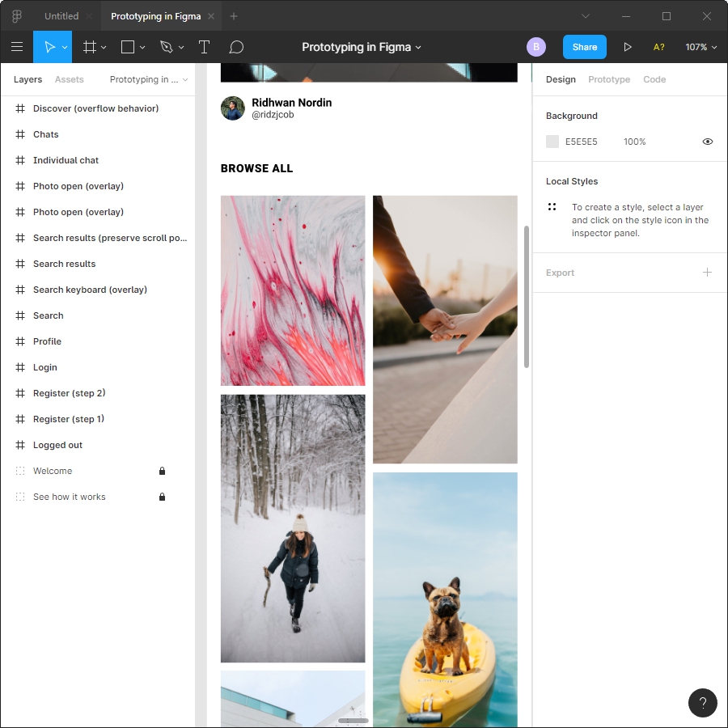Select the Frame tool
The image size is (728, 728).
click(x=89, y=47)
